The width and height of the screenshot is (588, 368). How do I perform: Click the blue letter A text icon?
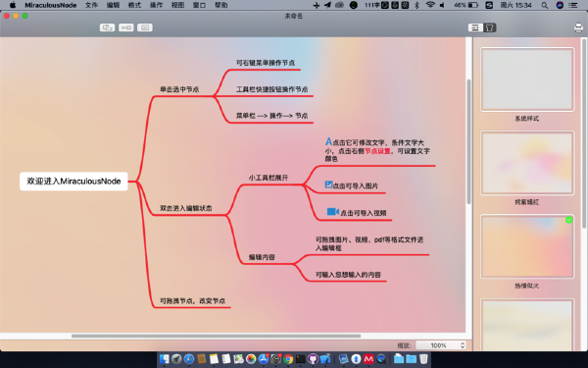pyautogui.click(x=328, y=141)
